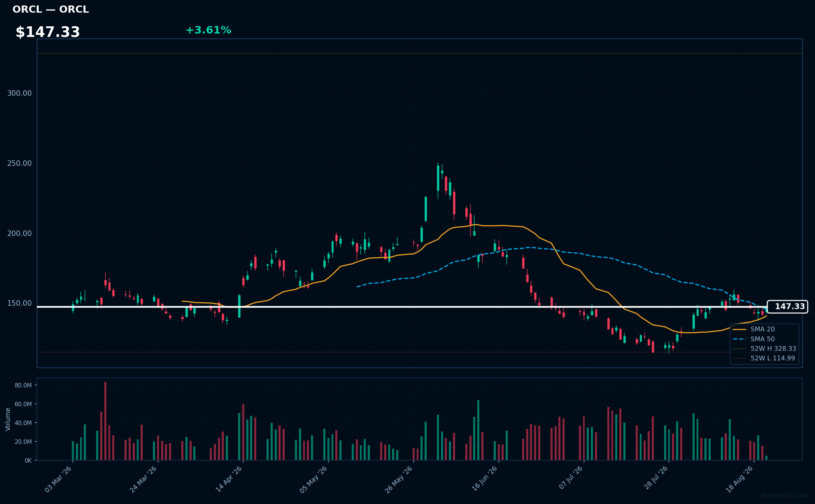Click the 28 Jul '26 date label
The width and height of the screenshot is (815, 504).
pyautogui.click(x=656, y=478)
